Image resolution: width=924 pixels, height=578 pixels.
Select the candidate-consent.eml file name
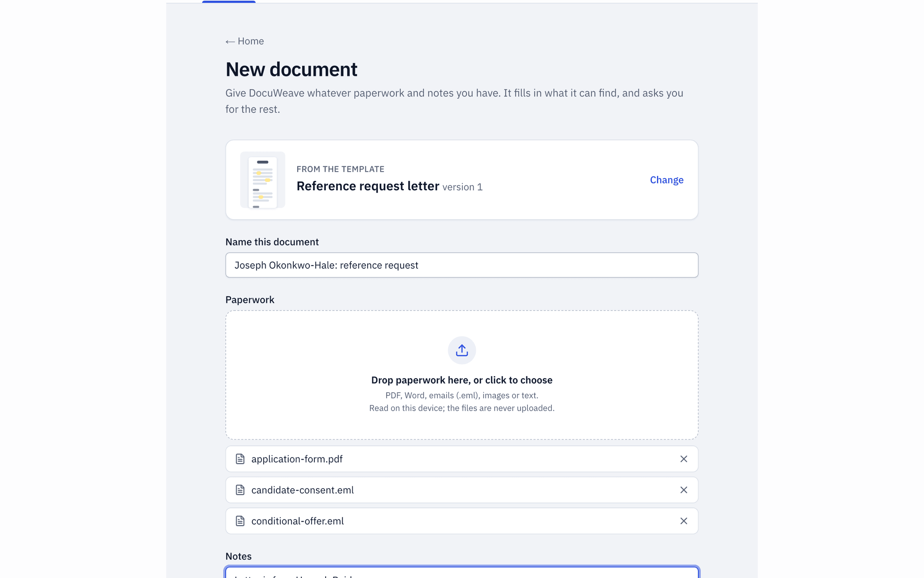click(x=303, y=490)
